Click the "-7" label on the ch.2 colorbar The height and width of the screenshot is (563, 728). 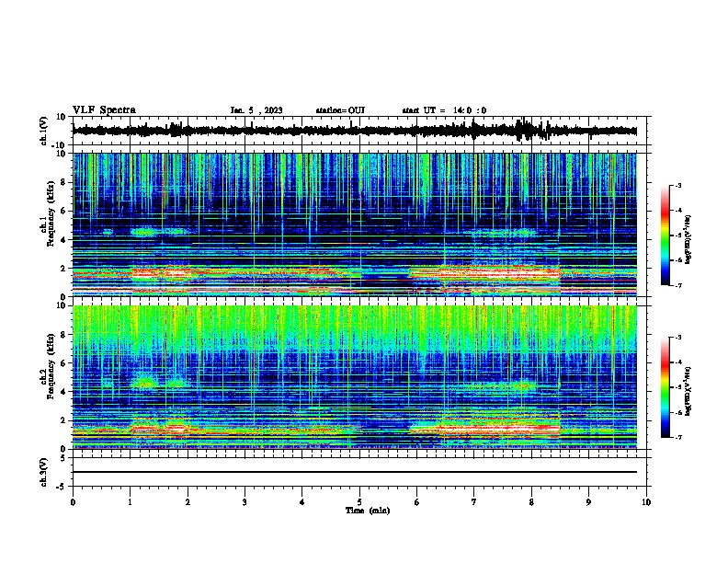[678, 437]
